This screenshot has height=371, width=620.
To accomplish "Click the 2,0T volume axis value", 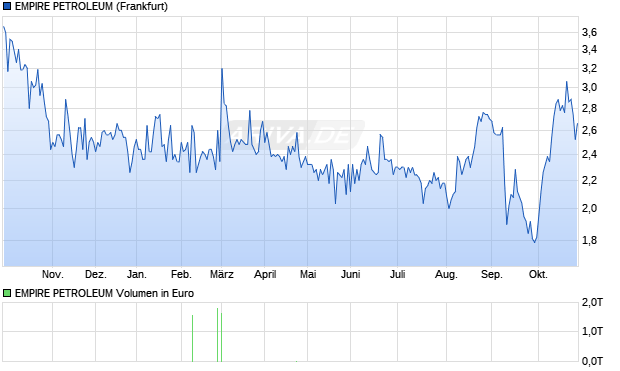I will pyautogui.click(x=592, y=303).
